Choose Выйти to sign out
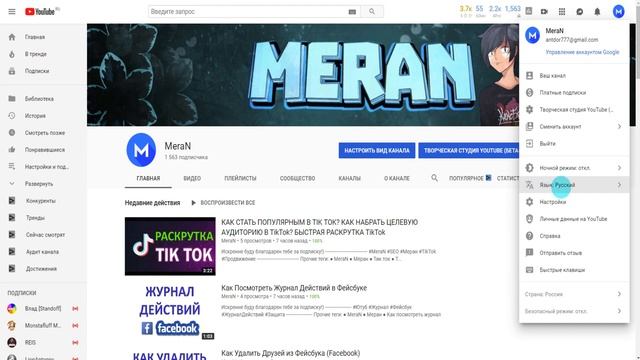 click(574, 144)
